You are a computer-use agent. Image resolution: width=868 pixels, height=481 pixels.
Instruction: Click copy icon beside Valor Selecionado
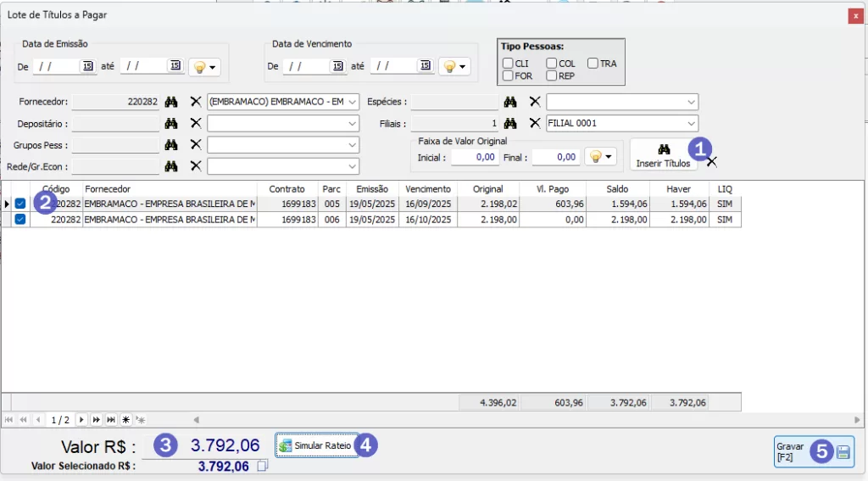(263, 466)
